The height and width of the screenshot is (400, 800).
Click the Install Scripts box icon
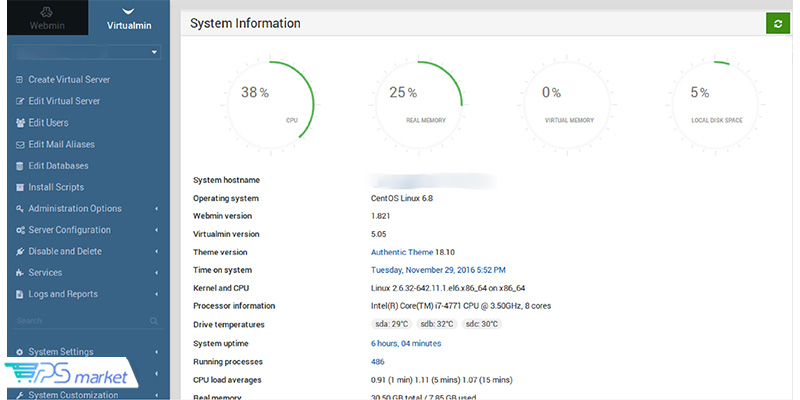point(20,187)
